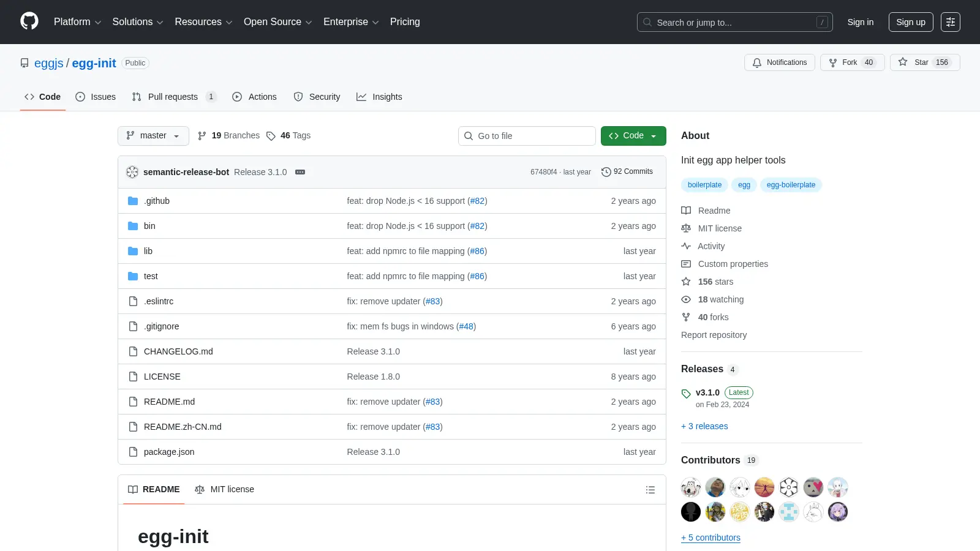The width and height of the screenshot is (980, 551).
Task: Open the accessibility settings icon beside Sign up
Action: pos(951,22)
